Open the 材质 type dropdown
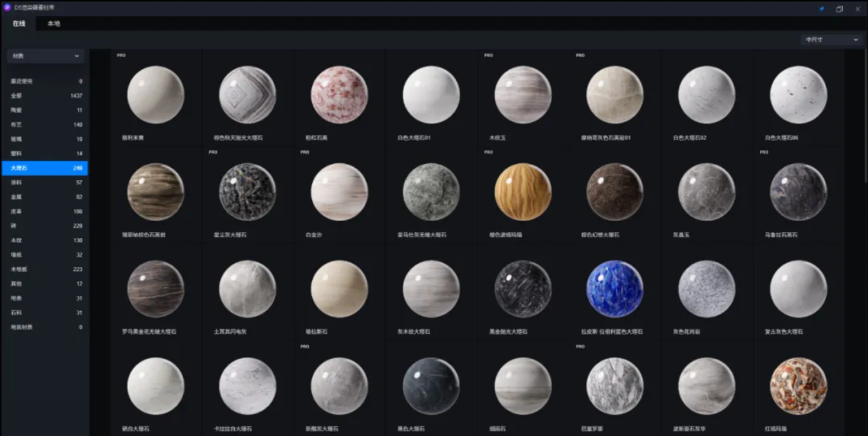868x436 pixels. pyautogui.click(x=46, y=56)
